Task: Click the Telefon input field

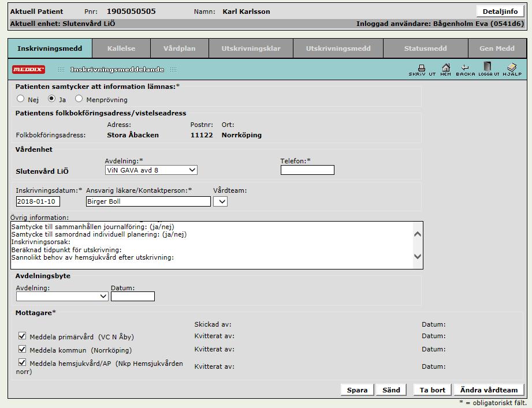Action: pyautogui.click(x=307, y=170)
